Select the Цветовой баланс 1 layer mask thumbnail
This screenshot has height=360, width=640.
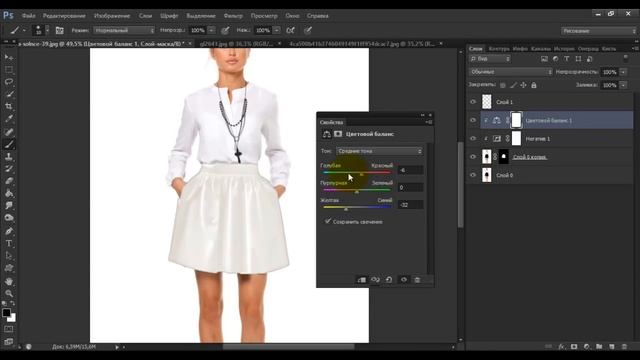point(516,120)
